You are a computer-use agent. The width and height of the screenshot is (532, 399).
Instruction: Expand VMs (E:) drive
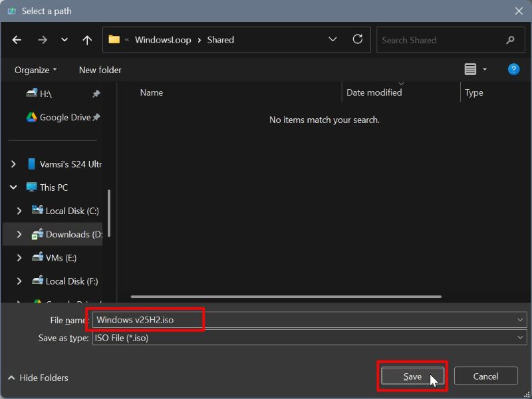[x=19, y=258]
